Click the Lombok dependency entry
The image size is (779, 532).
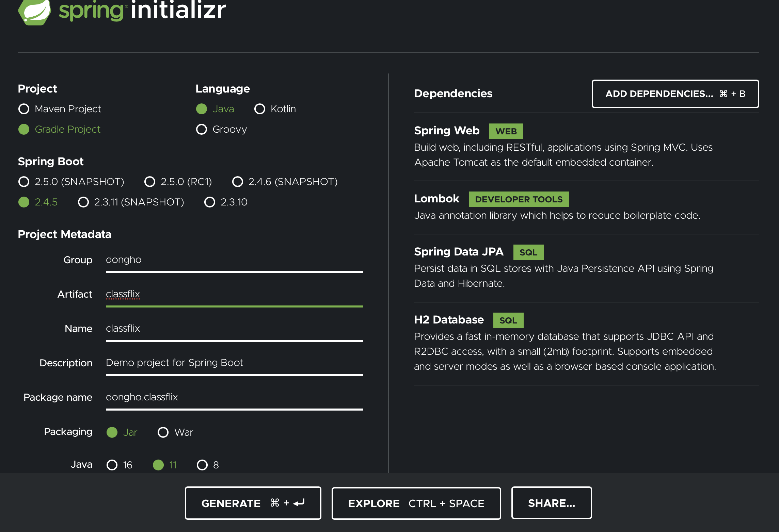(x=436, y=199)
